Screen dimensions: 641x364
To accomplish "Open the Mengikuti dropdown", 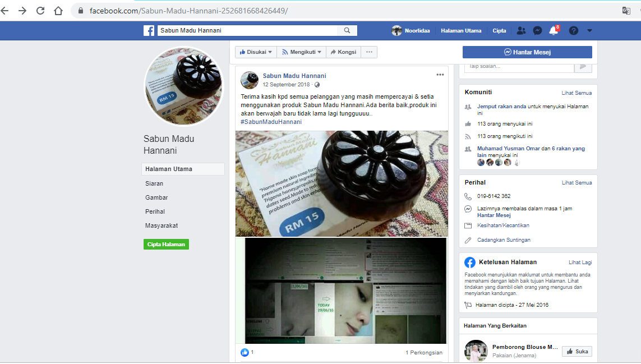I will click(301, 52).
